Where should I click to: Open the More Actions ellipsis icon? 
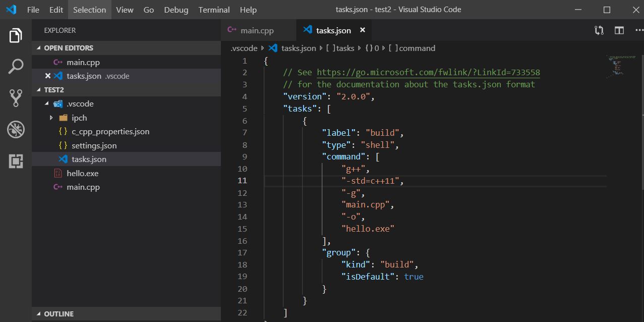(637, 30)
